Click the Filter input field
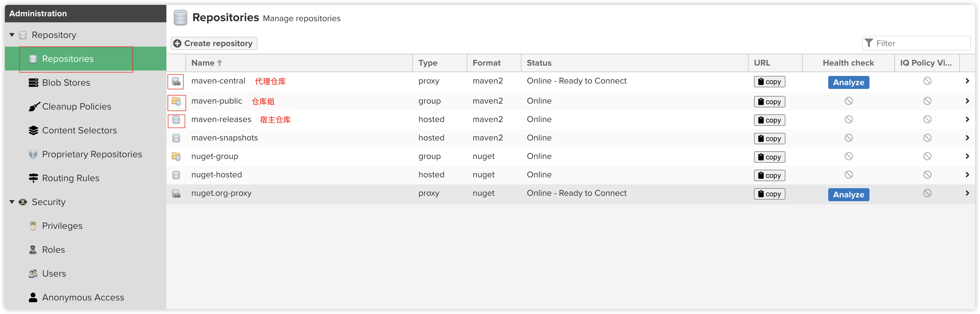Screen dimensions: 980x314 917,43
